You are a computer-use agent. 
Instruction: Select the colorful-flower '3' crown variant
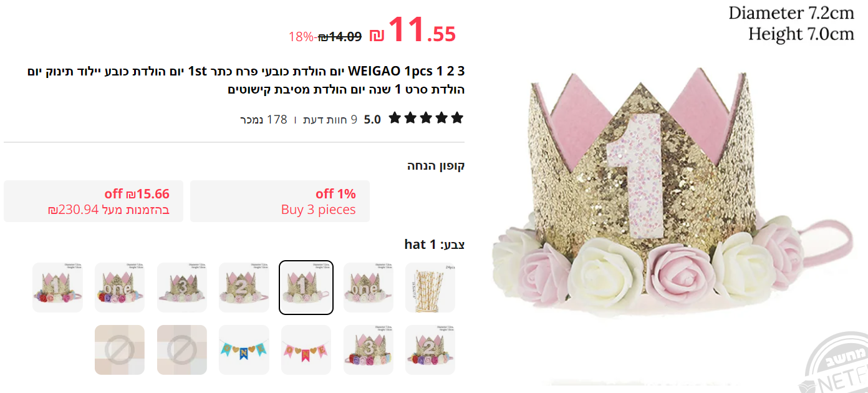point(369,350)
